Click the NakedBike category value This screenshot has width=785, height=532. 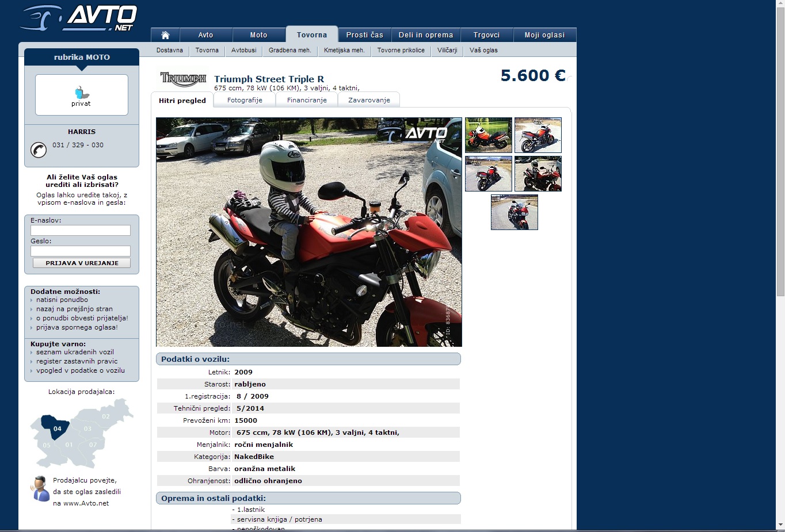tap(254, 457)
